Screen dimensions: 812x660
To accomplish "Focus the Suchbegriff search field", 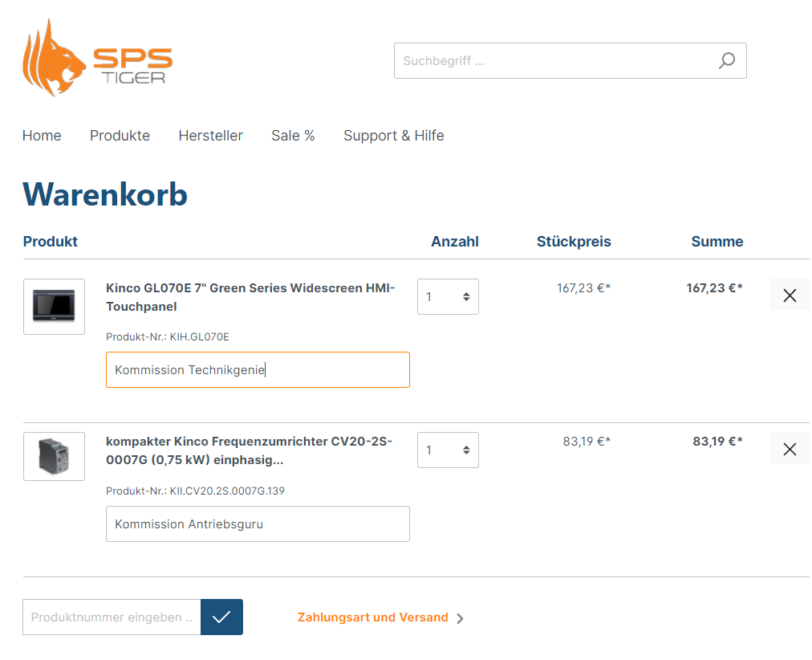I will point(554,61).
